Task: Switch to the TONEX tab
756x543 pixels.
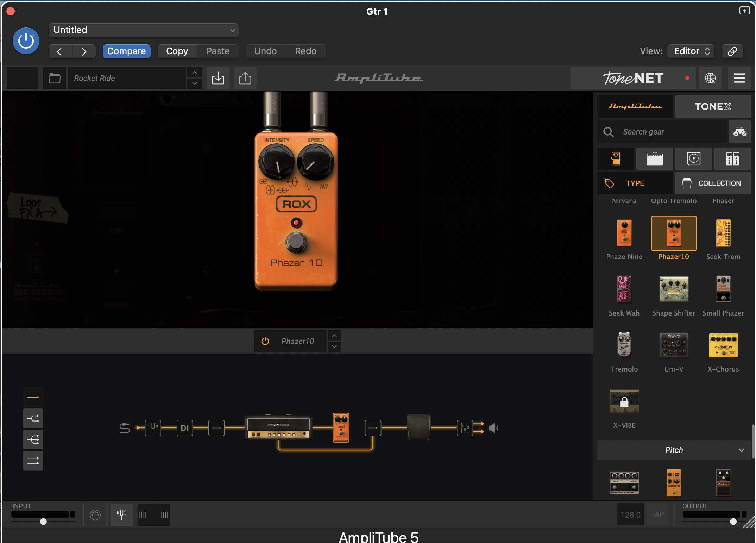Action: pos(713,106)
